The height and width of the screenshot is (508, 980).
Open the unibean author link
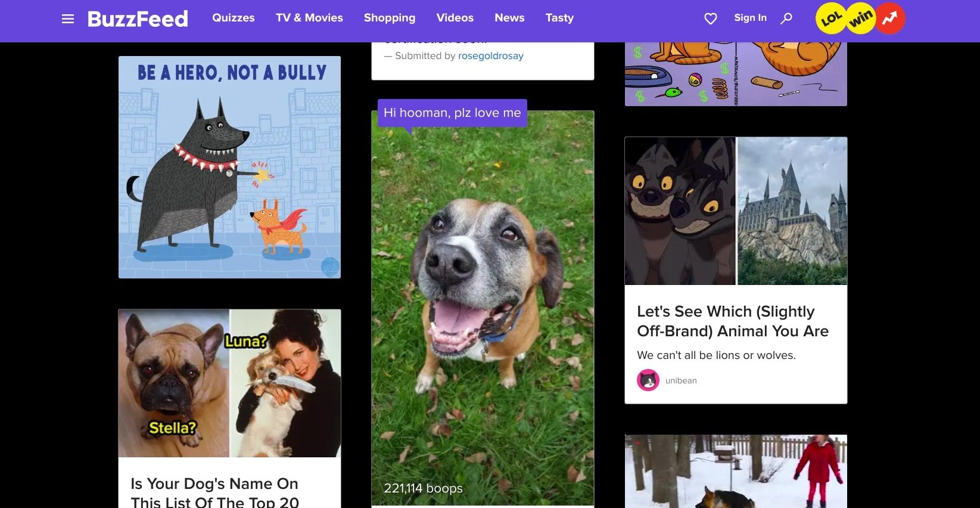[x=681, y=380]
